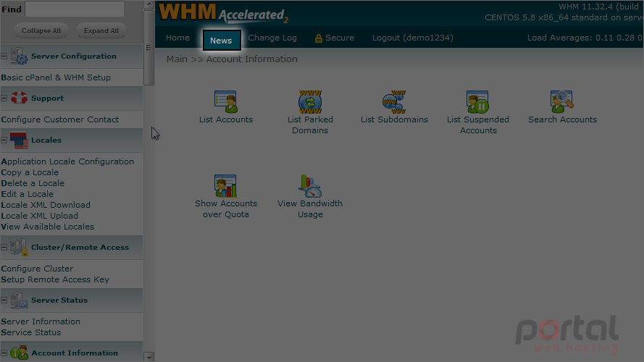Collapse the Server Configuration section
644x362 pixels.
pos(4,56)
